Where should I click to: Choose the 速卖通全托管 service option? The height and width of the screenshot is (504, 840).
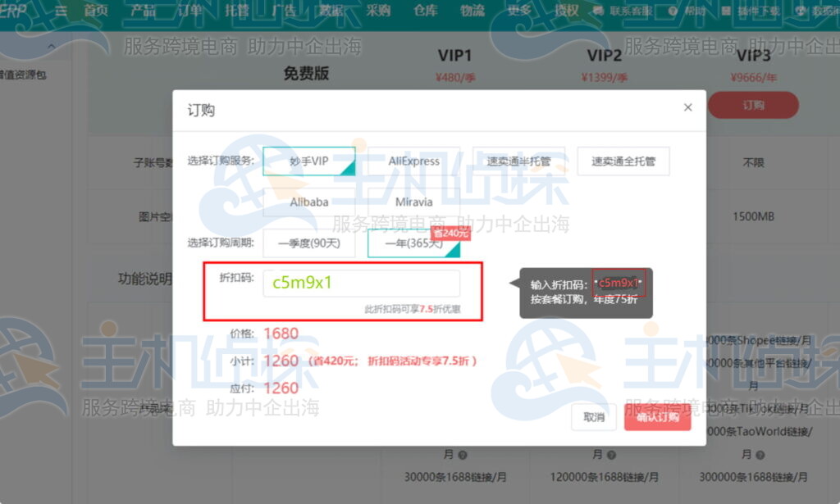(623, 161)
